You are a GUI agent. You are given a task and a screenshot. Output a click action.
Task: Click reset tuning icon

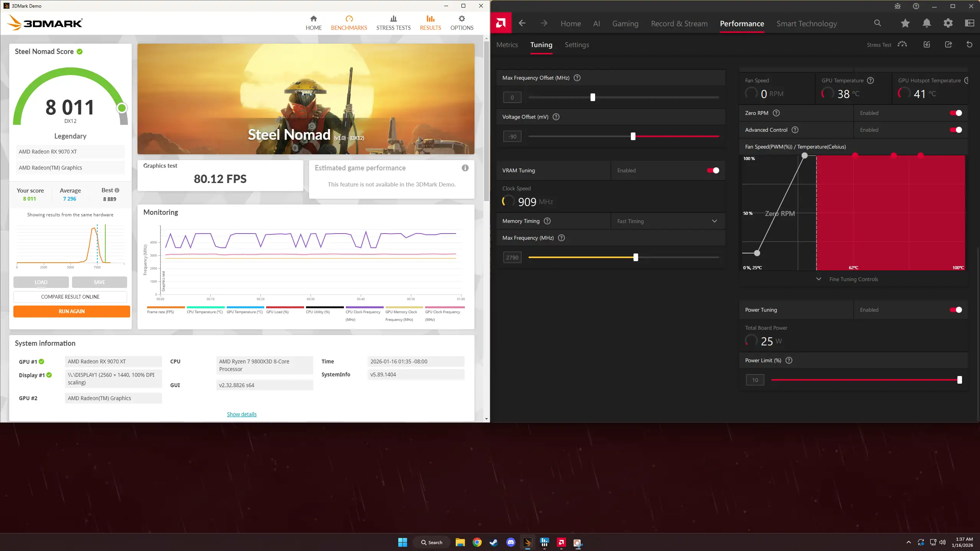[969, 44]
